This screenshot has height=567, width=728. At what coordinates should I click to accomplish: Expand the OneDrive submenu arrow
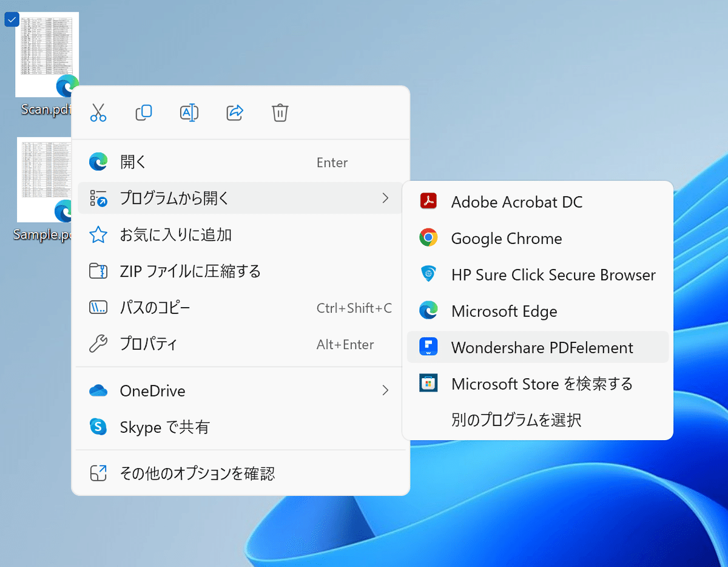click(x=385, y=390)
